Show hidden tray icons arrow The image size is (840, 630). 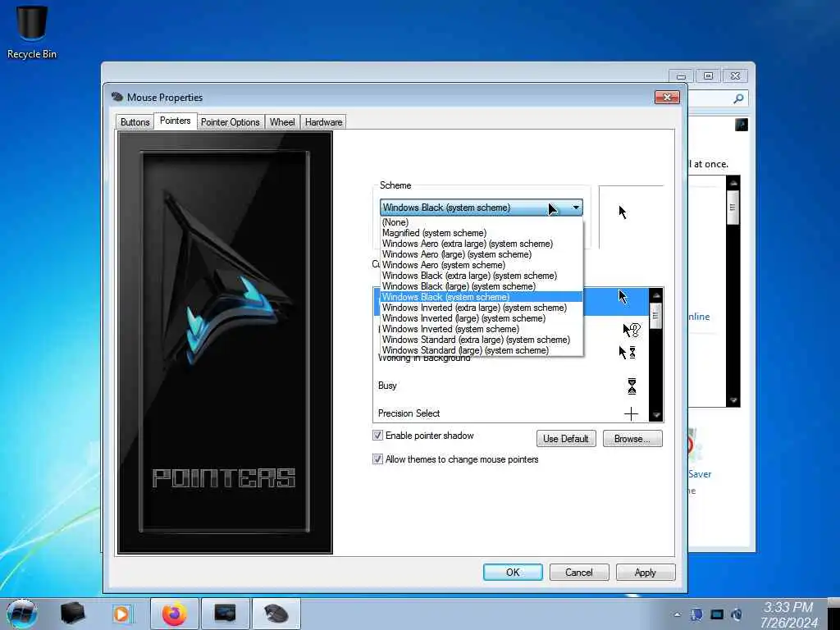[677, 614]
